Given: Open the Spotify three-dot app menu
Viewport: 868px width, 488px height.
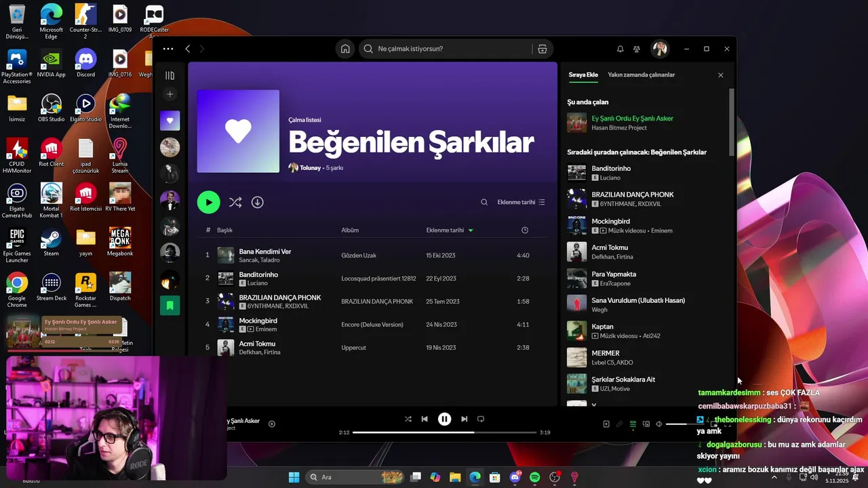Looking at the screenshot, I should (x=168, y=49).
